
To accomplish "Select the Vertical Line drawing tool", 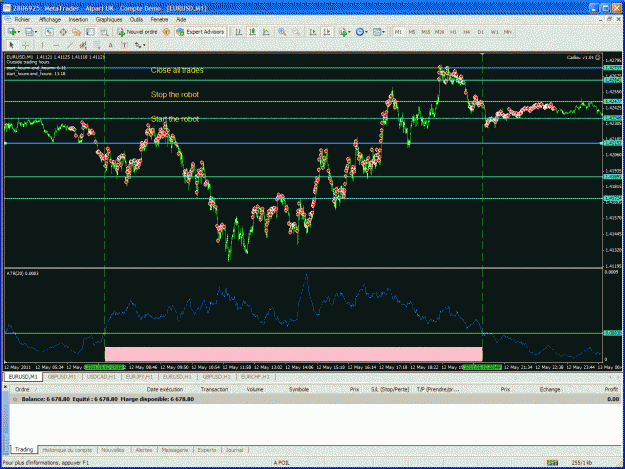I will click(x=42, y=45).
